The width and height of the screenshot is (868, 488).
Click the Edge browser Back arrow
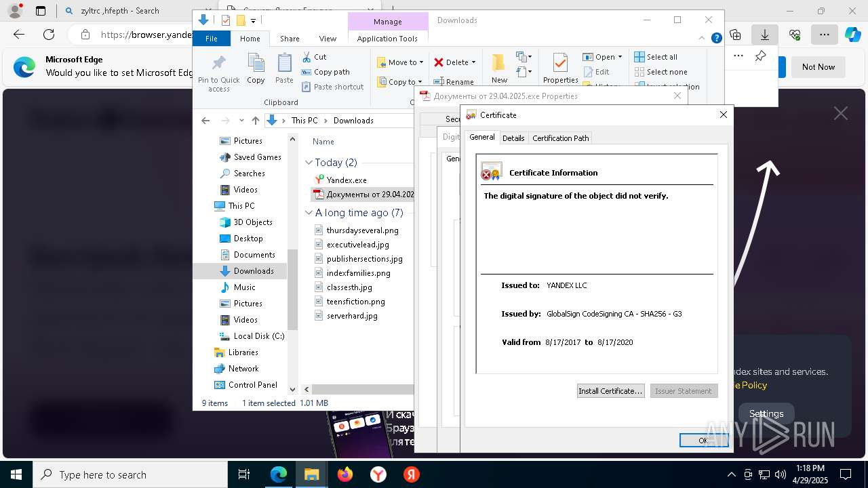(x=19, y=35)
